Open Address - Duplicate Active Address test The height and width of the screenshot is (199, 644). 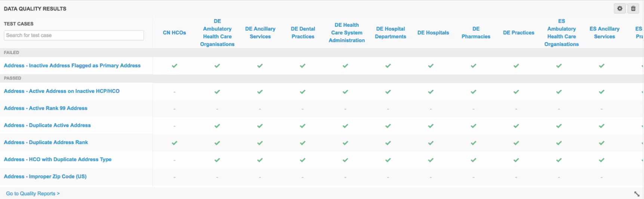[x=47, y=125]
